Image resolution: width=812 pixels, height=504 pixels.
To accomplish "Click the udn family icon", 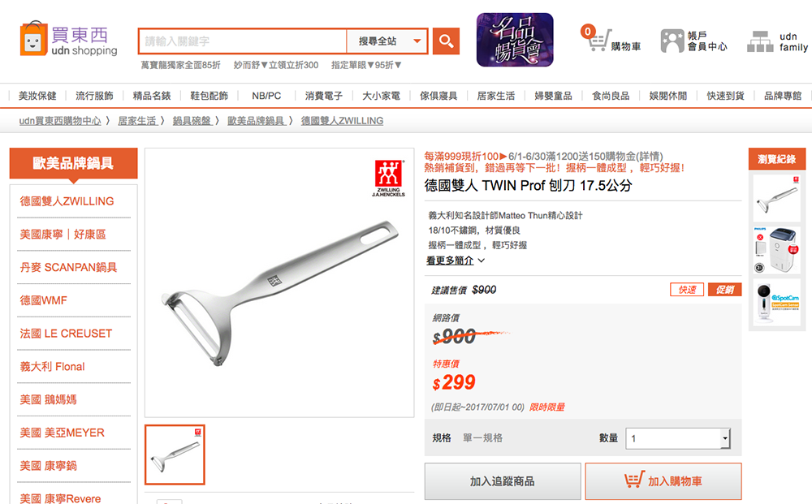I will tap(760, 41).
